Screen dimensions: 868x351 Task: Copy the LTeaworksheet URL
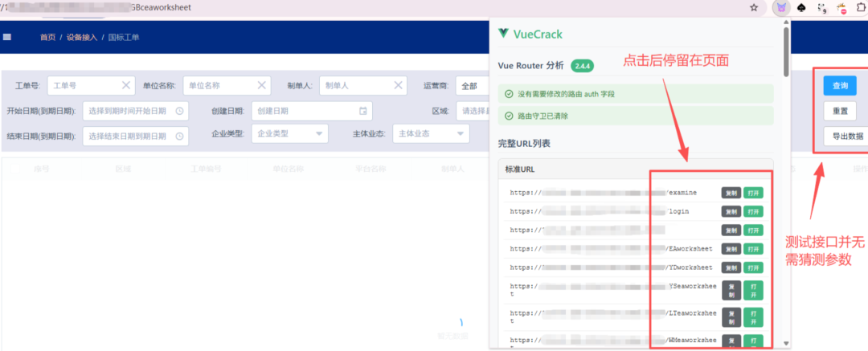(731, 317)
